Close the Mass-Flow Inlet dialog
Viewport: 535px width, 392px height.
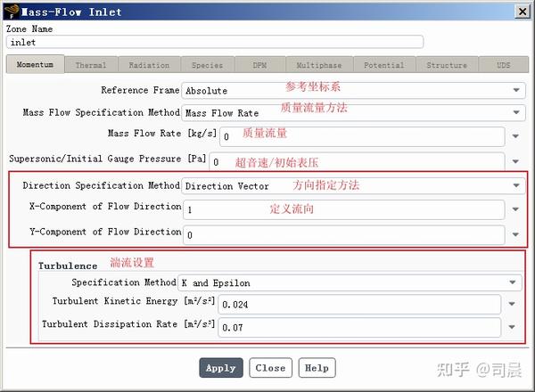(x=522, y=12)
